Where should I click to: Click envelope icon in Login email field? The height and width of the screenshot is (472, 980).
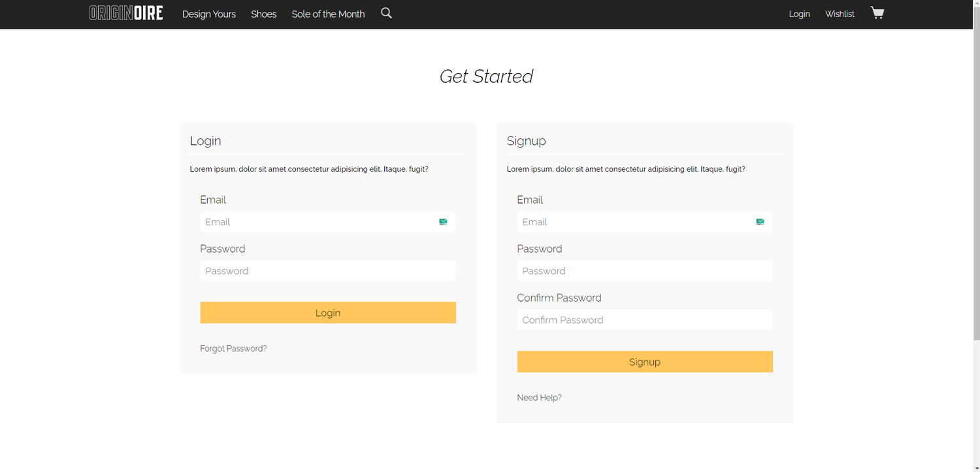tap(443, 222)
